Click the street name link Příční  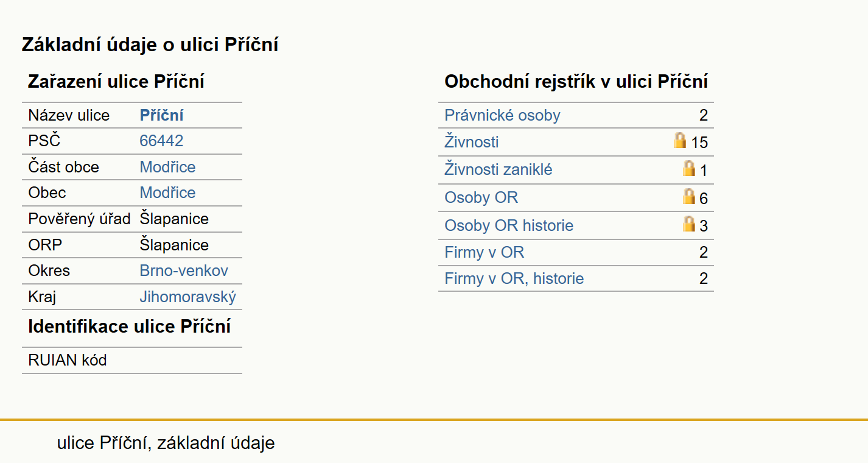(162, 115)
